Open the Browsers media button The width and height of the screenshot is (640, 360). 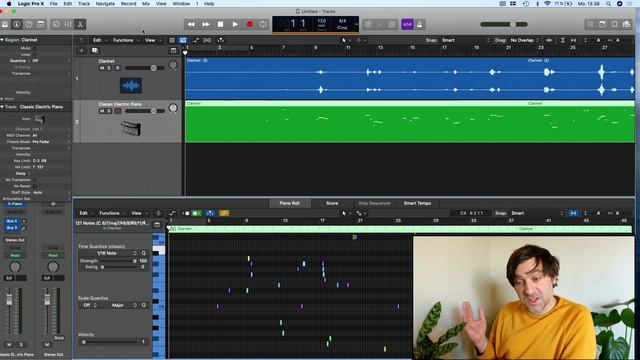click(627, 24)
